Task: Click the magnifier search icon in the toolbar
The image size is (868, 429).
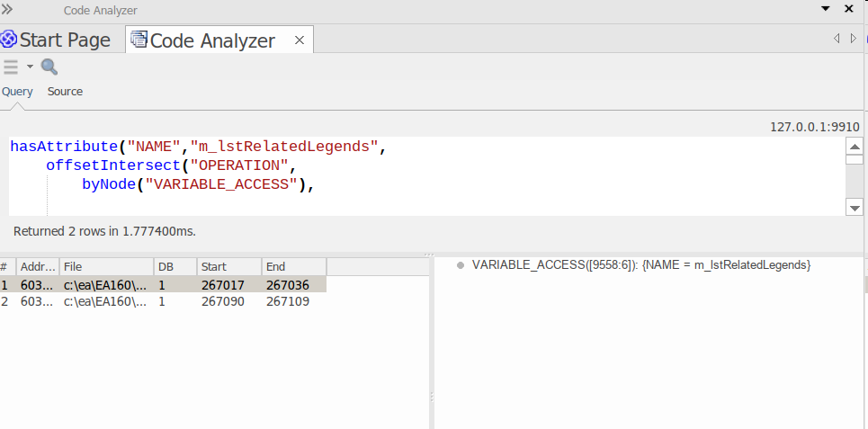Action: tap(49, 67)
